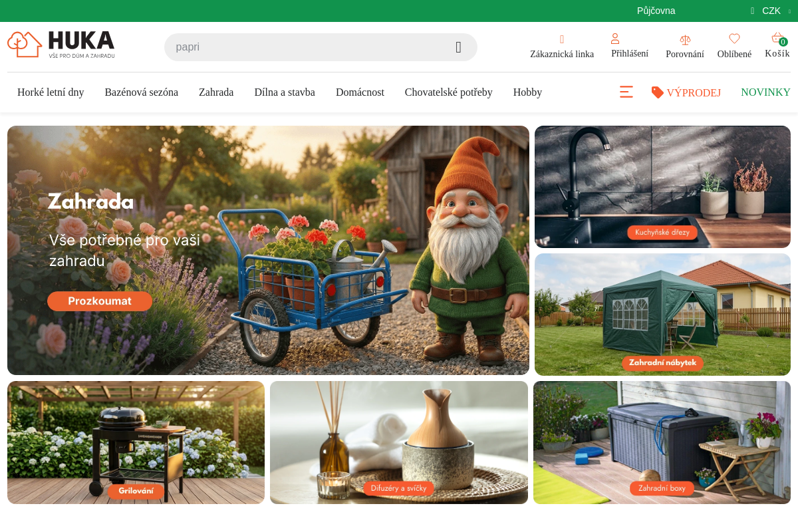Open the hamburger menu icon
798x532 pixels.
click(x=626, y=92)
